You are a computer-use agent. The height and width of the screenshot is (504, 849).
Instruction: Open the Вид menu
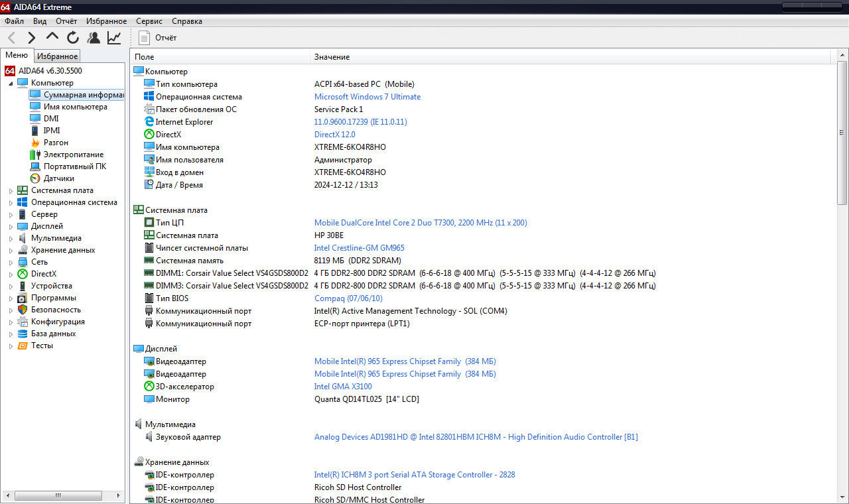[40, 21]
